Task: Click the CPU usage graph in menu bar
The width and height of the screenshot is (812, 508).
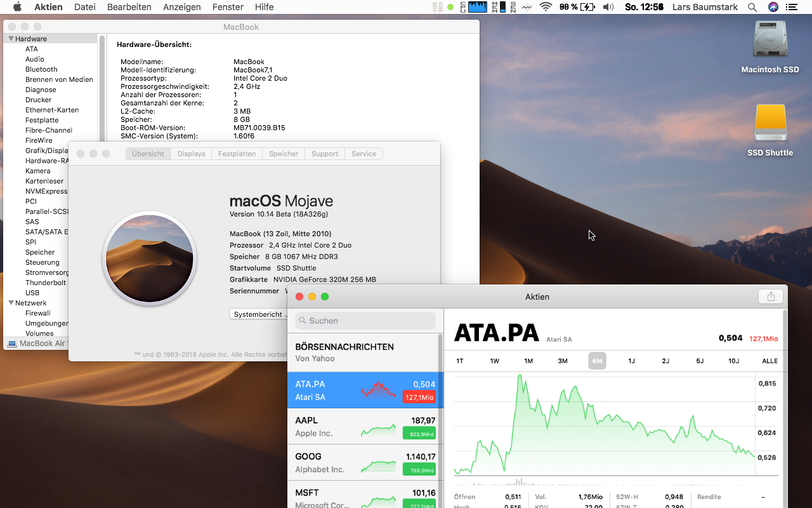Action: coord(478,7)
